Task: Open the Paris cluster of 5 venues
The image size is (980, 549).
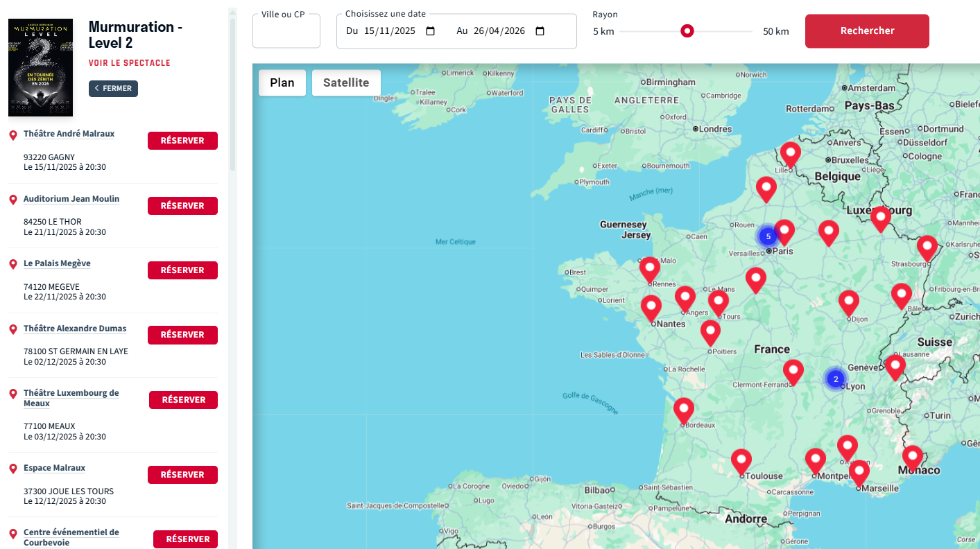Action: click(x=768, y=236)
